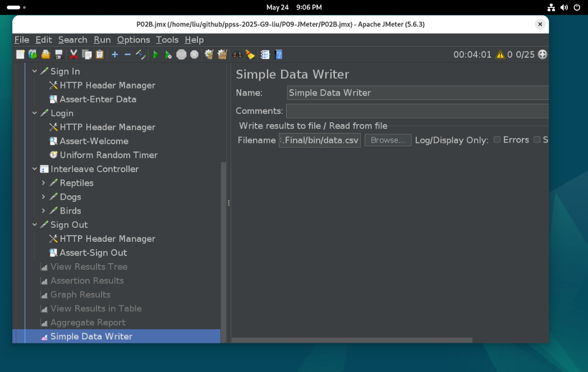Click the Open file folder icon
Screen dimensions: 588x372
pos(46,54)
